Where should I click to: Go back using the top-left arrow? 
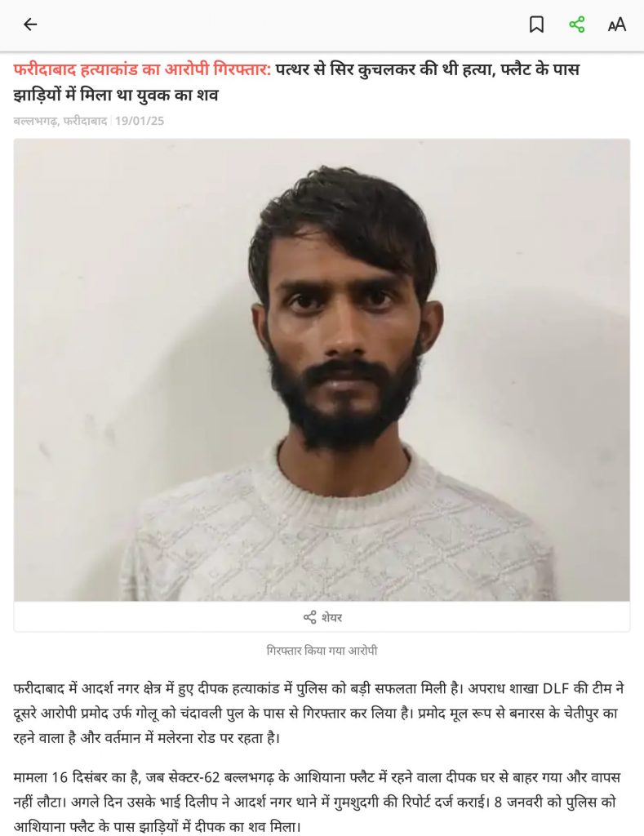[x=30, y=24]
